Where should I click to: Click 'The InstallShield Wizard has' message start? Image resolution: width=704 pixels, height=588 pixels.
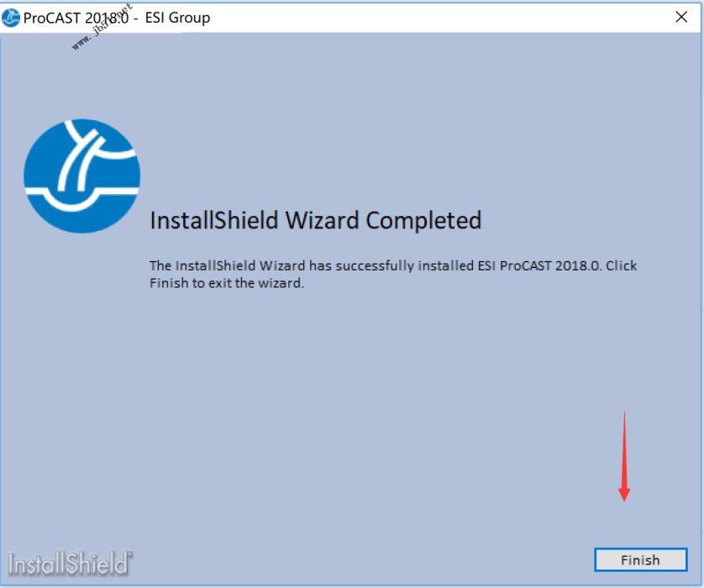[x=240, y=265]
